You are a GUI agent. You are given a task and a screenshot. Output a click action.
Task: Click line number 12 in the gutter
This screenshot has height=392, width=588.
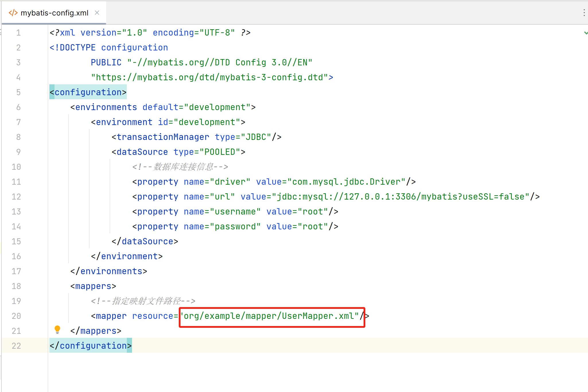tap(16, 197)
